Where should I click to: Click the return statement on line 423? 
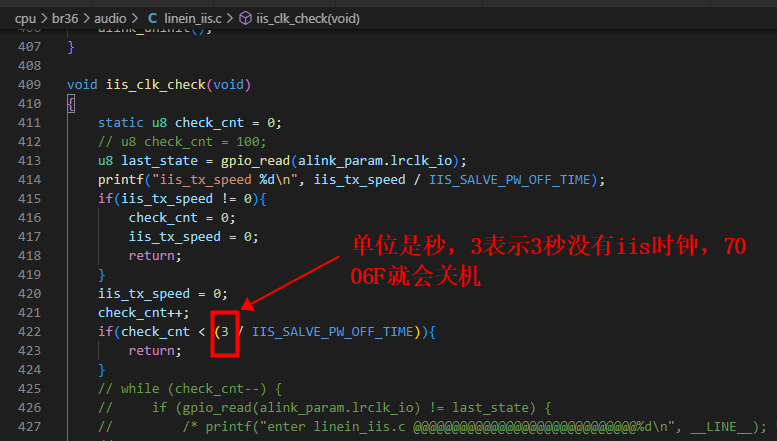coord(155,351)
